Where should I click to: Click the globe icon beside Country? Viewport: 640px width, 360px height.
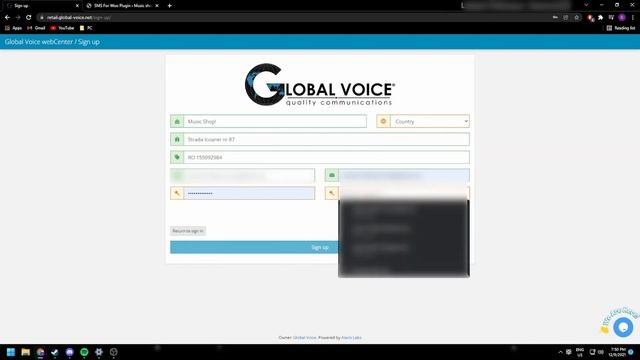tap(383, 121)
